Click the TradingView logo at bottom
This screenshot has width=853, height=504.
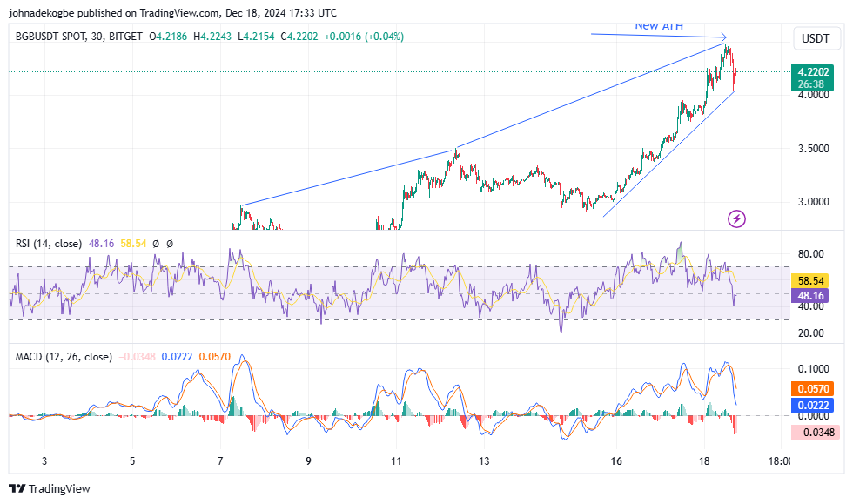(x=50, y=488)
